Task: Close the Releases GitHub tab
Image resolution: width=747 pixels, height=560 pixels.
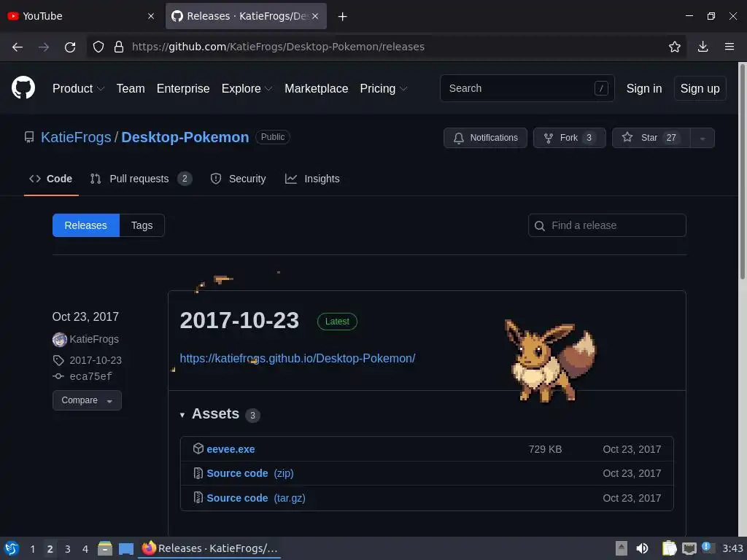Action: [x=315, y=16]
